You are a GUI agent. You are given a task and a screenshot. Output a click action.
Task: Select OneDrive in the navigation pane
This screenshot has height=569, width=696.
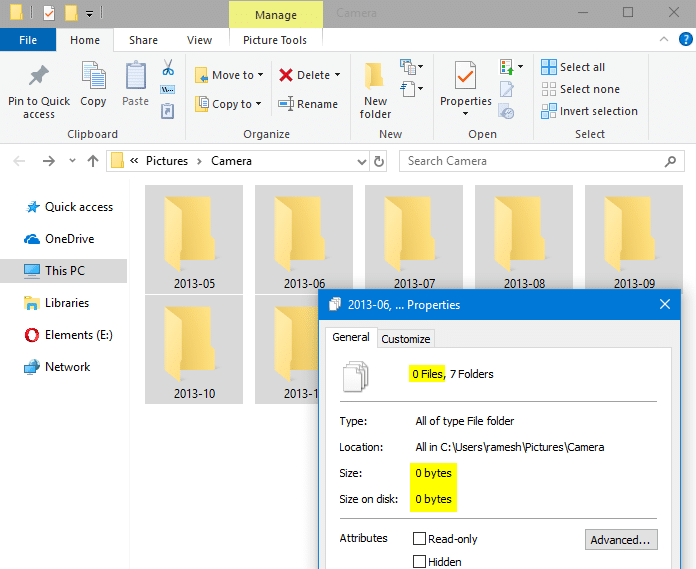[69, 239]
